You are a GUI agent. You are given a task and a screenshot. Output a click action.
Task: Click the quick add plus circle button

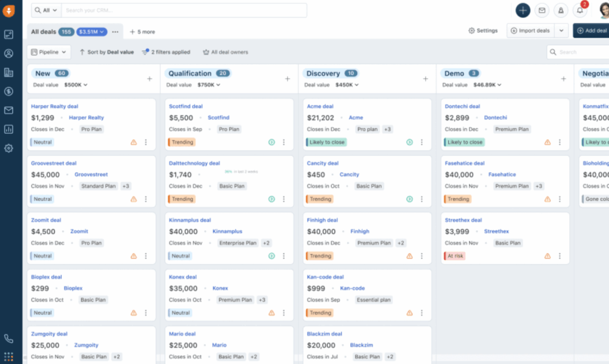tap(523, 10)
